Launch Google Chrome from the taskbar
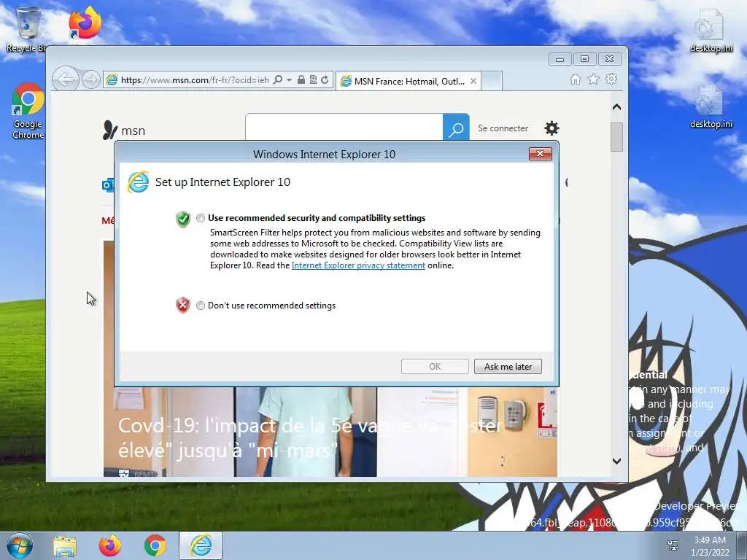 (155, 545)
